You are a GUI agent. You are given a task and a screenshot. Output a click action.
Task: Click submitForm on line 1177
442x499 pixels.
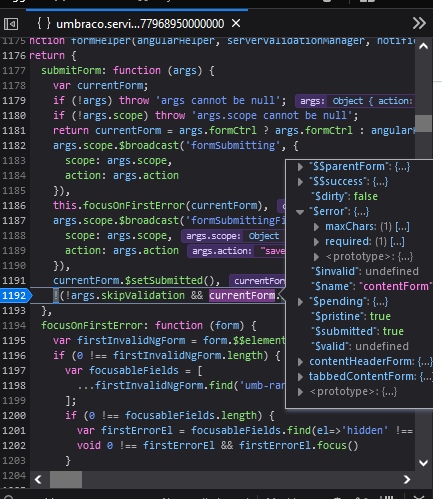[x=71, y=71]
